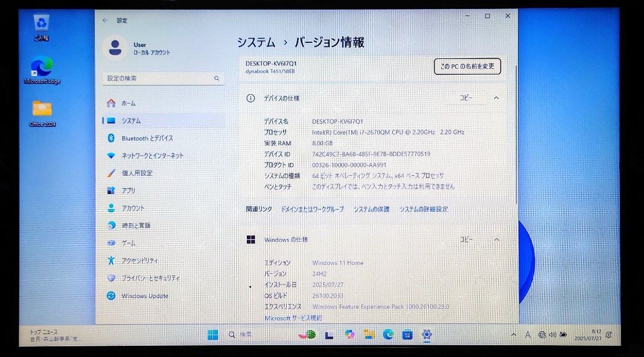Click the アクセシビリティ figure icon
The height and width of the screenshot is (357, 644).
point(111,261)
